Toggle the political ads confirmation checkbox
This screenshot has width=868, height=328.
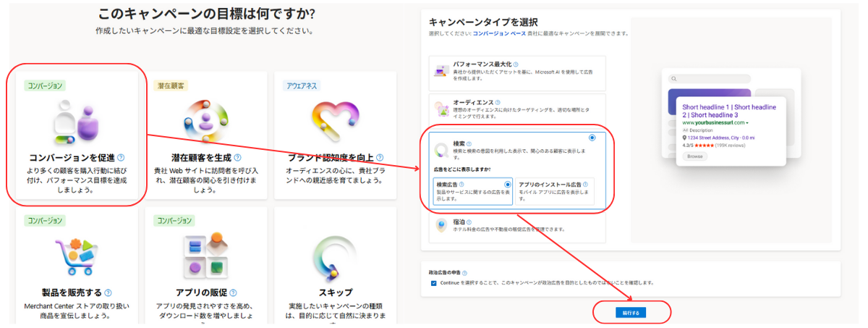[x=433, y=282]
